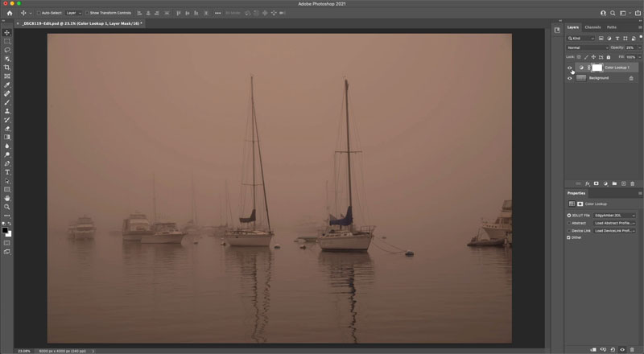Select the Zoom tool magnifier

coord(7,207)
